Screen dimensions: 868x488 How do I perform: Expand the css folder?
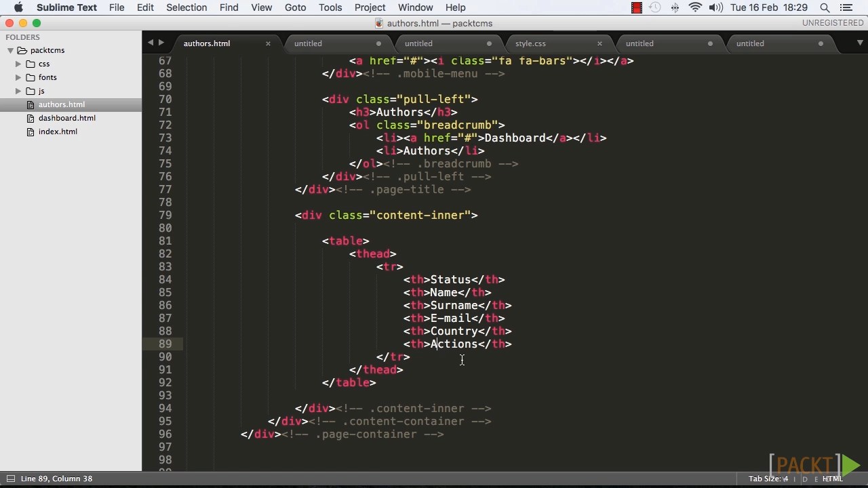tap(18, 64)
